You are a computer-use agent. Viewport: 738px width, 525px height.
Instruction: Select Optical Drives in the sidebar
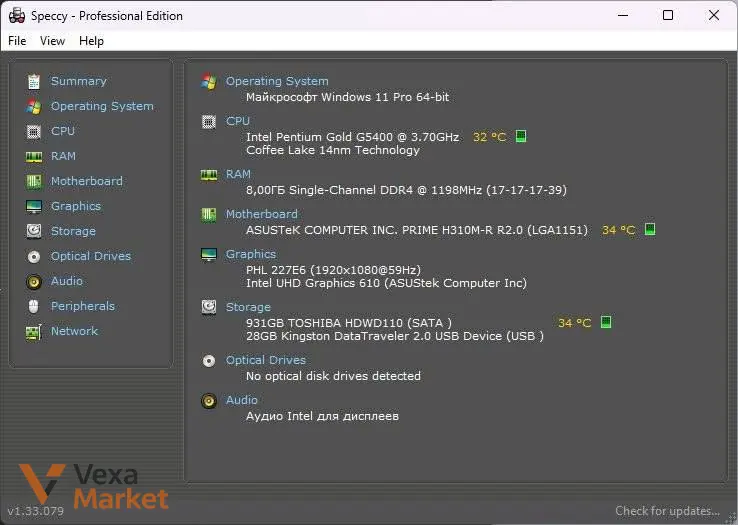point(91,256)
